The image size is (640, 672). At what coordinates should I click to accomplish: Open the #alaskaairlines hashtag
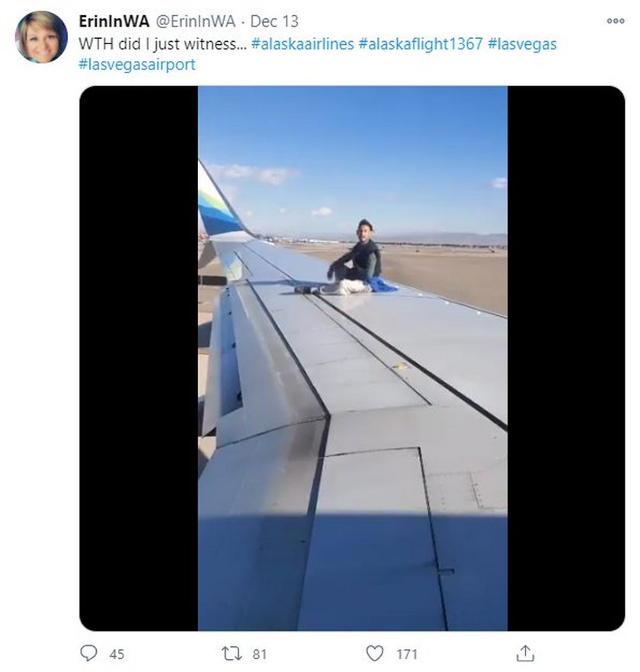pyautogui.click(x=302, y=43)
